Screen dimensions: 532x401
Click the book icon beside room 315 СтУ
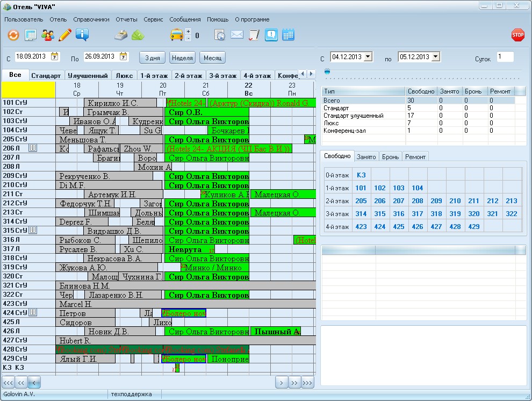(x=33, y=231)
